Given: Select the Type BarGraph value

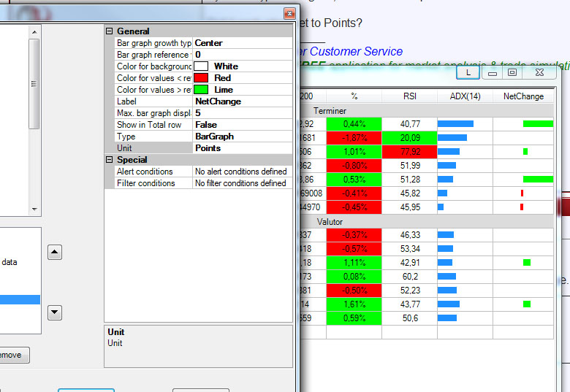Looking at the screenshot, I should [x=242, y=137].
